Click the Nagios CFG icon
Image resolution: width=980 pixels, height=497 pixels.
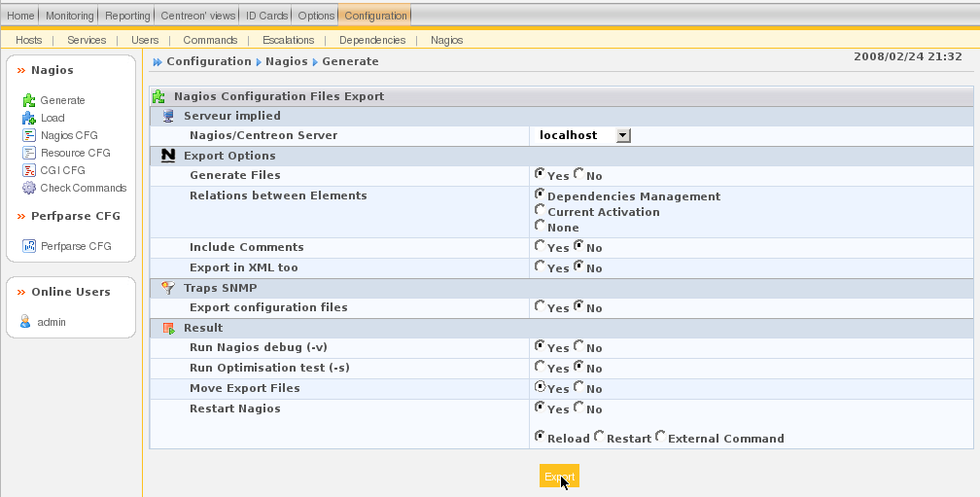29,135
